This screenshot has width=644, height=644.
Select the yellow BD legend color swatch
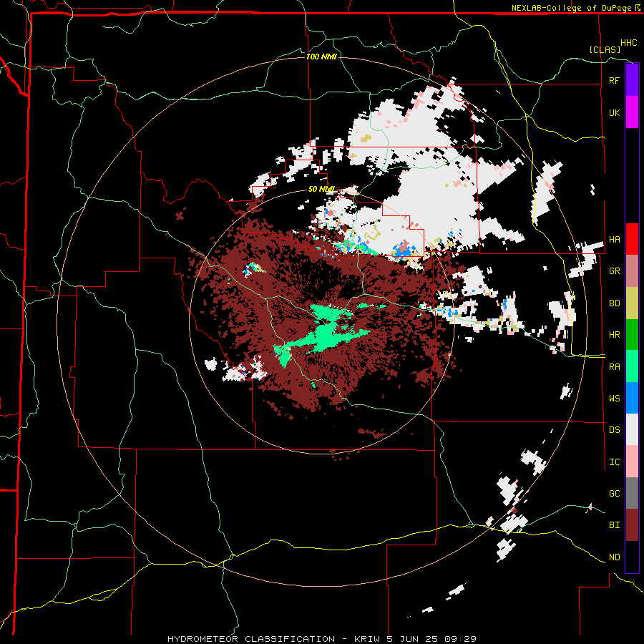632,303
